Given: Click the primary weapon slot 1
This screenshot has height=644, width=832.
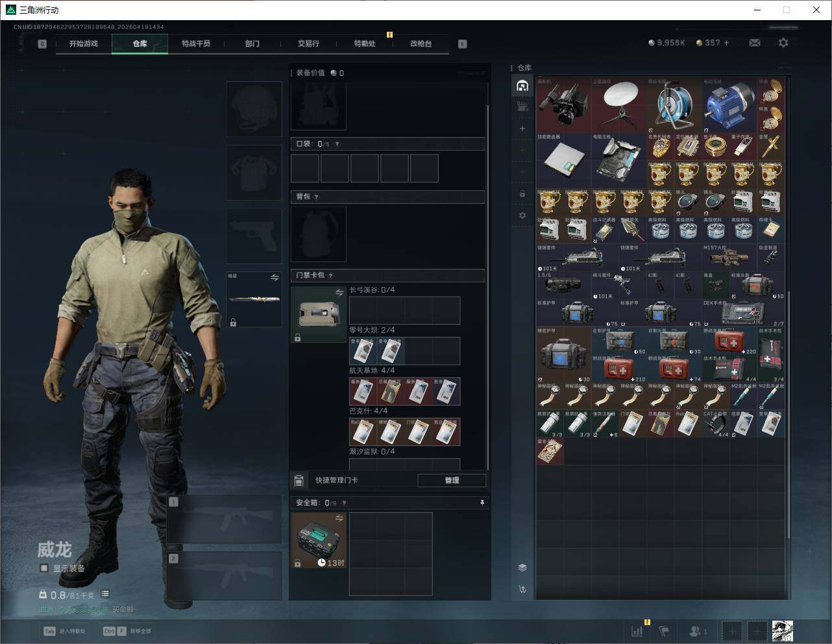Looking at the screenshot, I should (225, 519).
